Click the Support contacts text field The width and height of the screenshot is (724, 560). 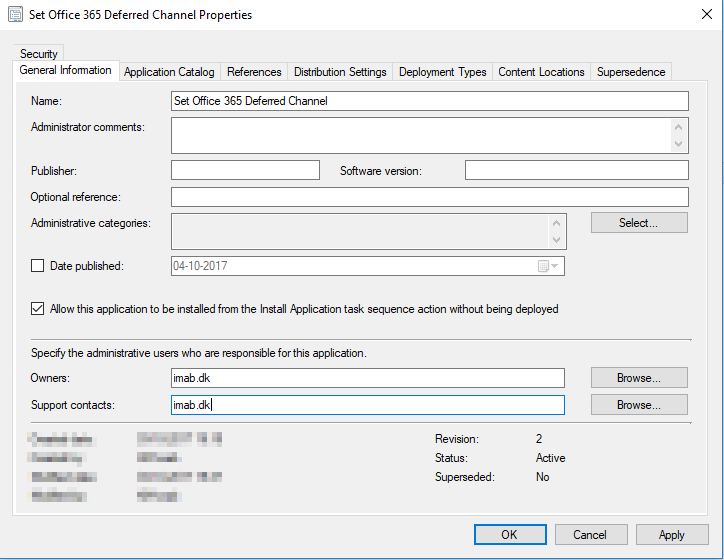[x=368, y=405]
